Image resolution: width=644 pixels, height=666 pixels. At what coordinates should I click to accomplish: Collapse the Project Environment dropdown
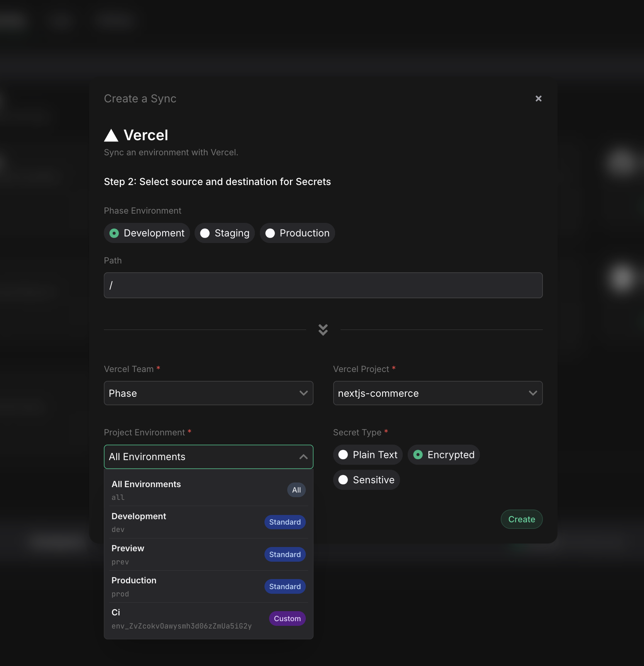click(208, 457)
